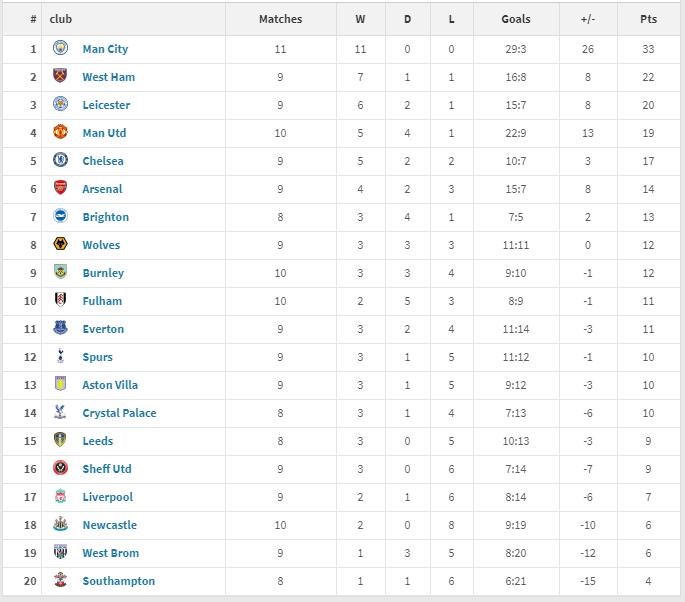Screen dimensions: 685x602
Task: Open the Brighton team link
Action: 105,217
